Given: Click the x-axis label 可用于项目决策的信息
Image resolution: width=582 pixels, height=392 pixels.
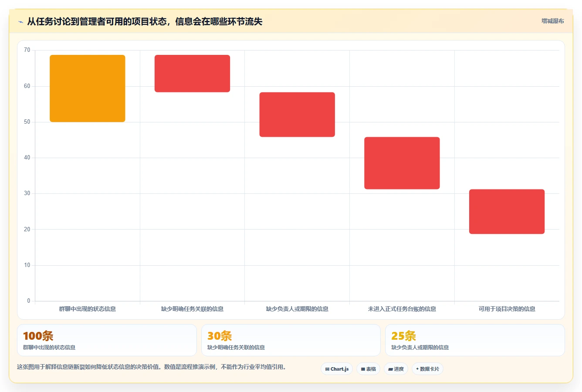Looking at the screenshot, I should point(507,309).
